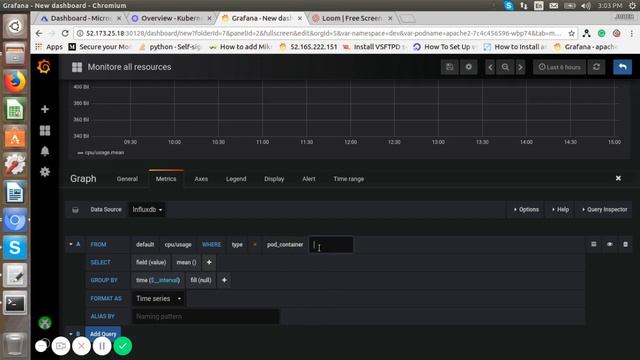Switch to the General tab
640x360 pixels.
point(127,179)
